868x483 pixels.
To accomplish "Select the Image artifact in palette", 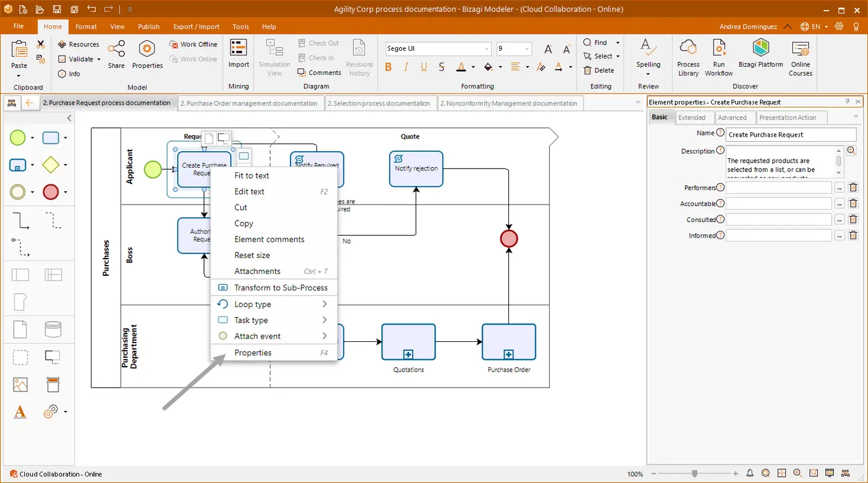I will [x=20, y=384].
